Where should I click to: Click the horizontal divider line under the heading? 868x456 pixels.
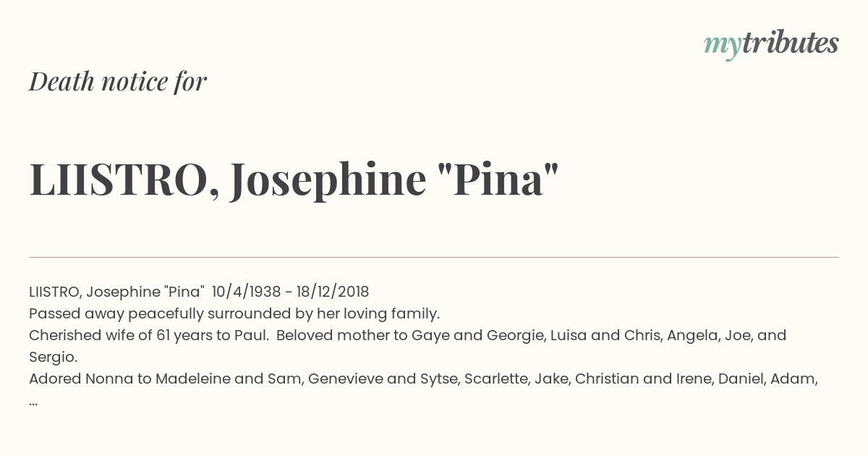tap(434, 257)
